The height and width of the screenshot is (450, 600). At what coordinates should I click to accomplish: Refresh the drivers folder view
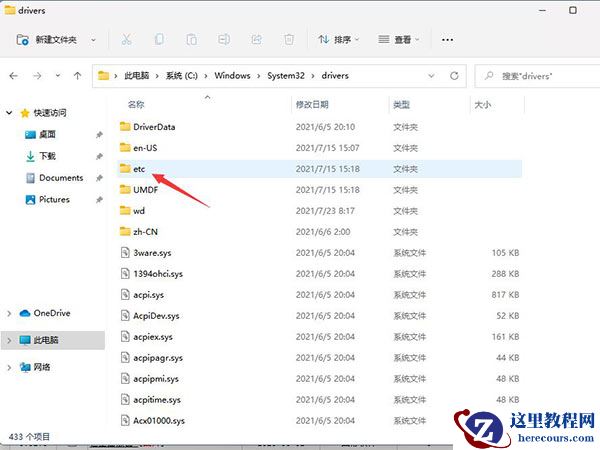[x=454, y=76]
